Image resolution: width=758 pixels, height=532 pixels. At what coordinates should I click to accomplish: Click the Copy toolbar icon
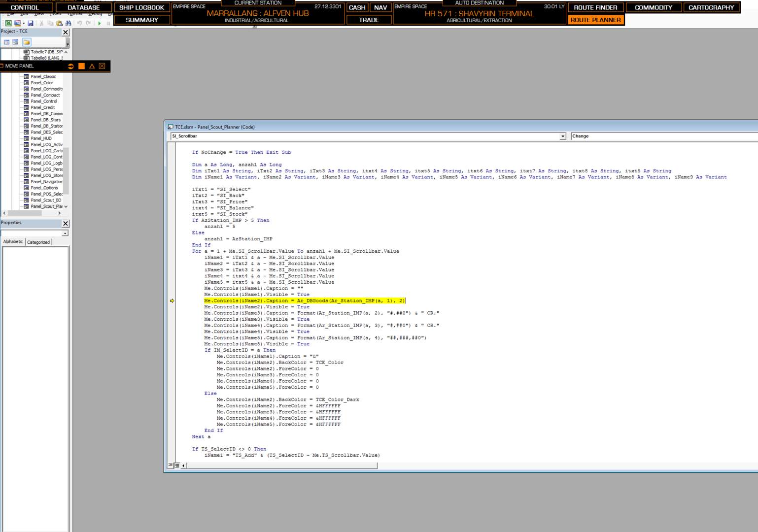point(50,23)
